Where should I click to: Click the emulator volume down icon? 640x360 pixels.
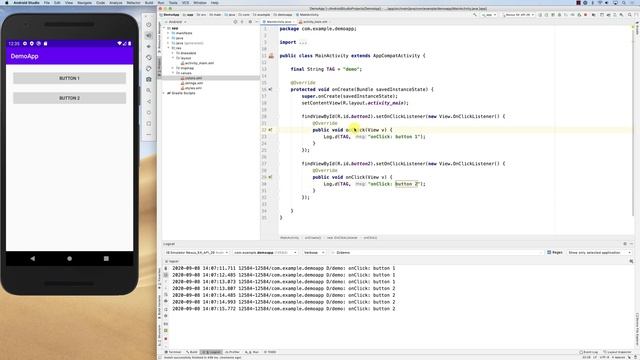pos(149,47)
